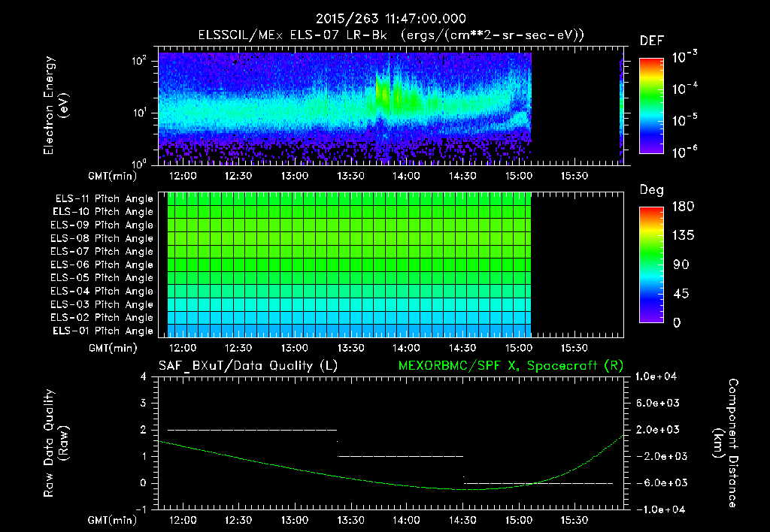Select the Raw Data Quality (Raw) axis label
The image size is (770, 532).
pyautogui.click(x=56, y=443)
